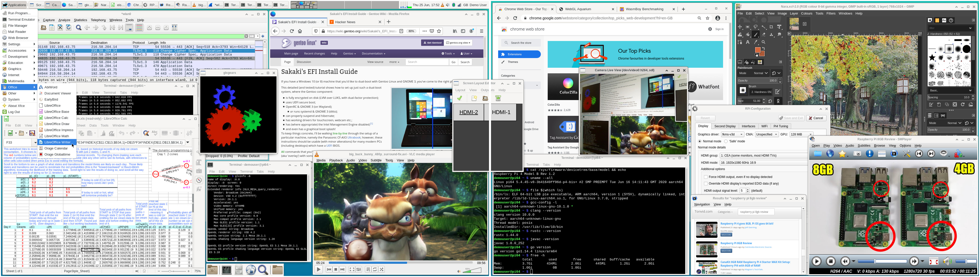
Task: Click Wireshark find packet magnifier icon
Action: point(78,27)
